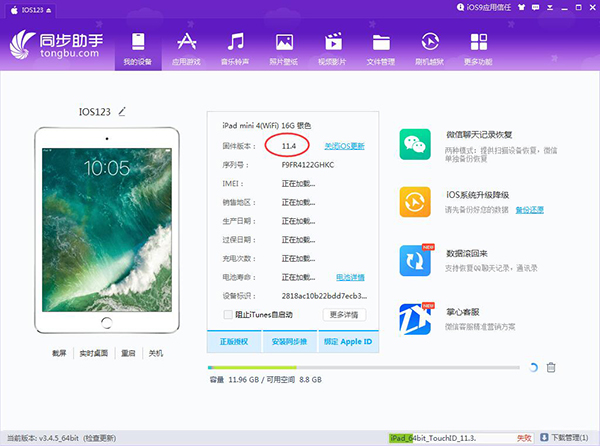
Task: Open the 照片壁纸 photos tab
Action: pos(284,49)
